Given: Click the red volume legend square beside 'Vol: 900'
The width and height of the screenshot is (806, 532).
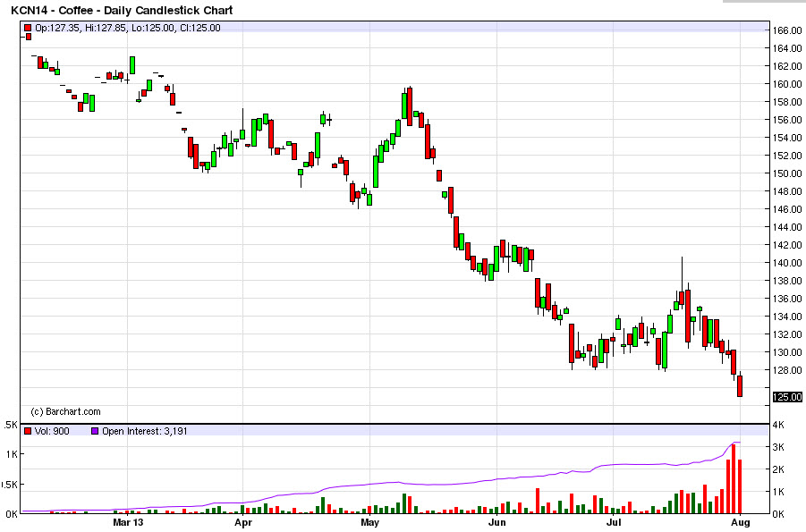Looking at the screenshot, I should point(29,431).
